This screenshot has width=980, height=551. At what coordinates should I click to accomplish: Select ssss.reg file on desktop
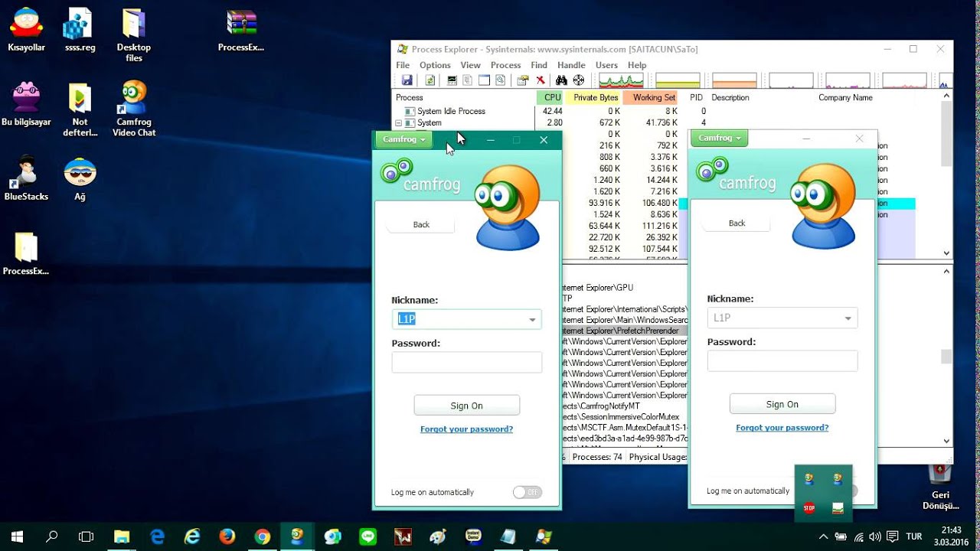tap(79, 31)
